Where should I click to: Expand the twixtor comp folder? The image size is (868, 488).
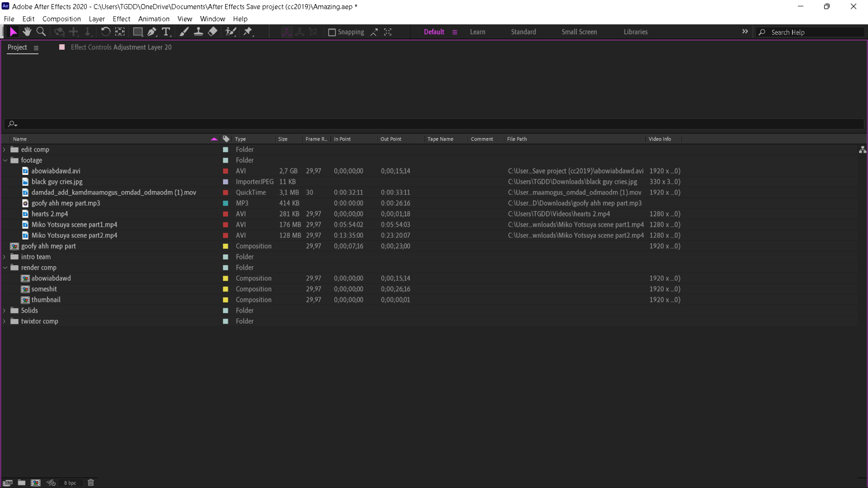click(5, 321)
